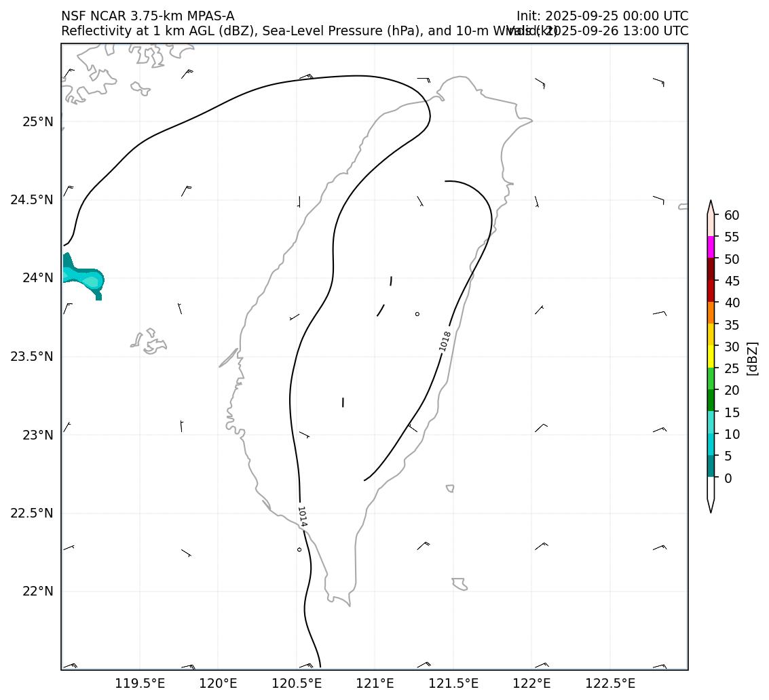The image size is (769, 700).
Task: Click the magenta 50–55 dBZ colorbar segment
Action: click(711, 248)
